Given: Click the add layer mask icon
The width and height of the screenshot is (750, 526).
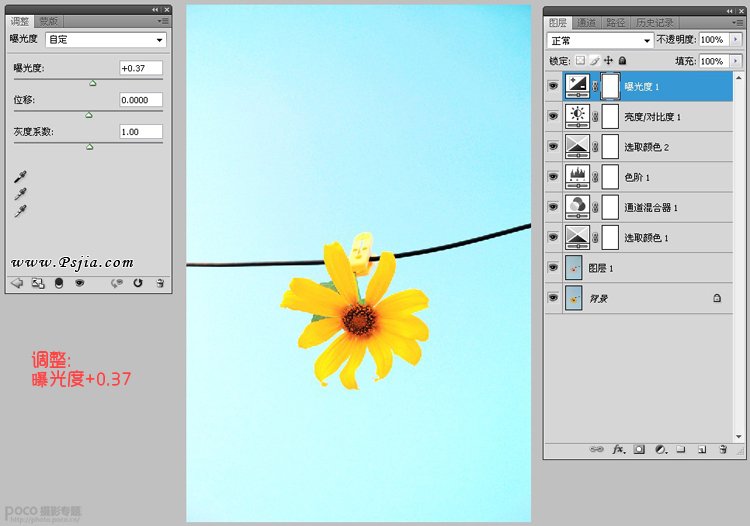Looking at the screenshot, I should pos(639,449).
